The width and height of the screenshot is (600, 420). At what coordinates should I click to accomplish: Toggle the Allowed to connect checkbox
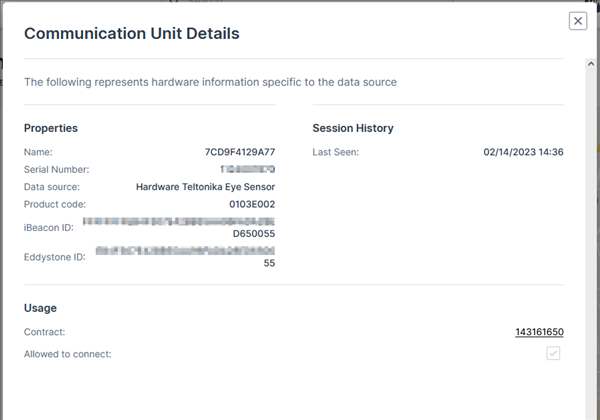(x=553, y=354)
